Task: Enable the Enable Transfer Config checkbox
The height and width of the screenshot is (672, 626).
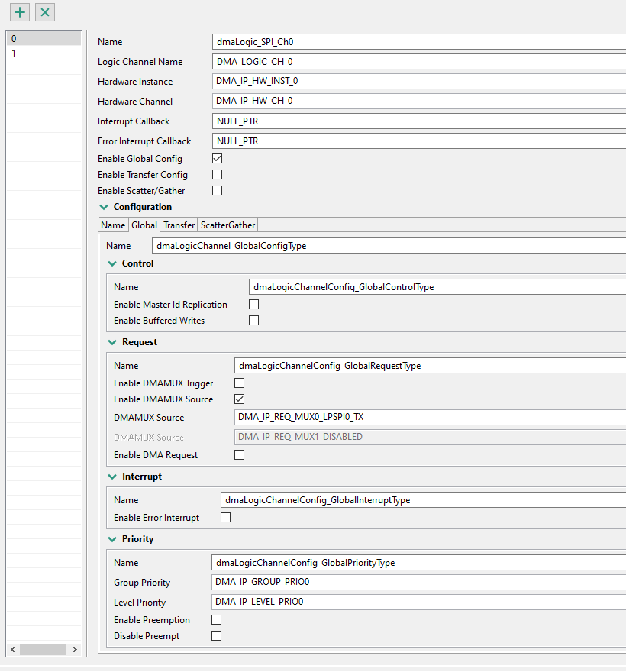Action: click(217, 174)
